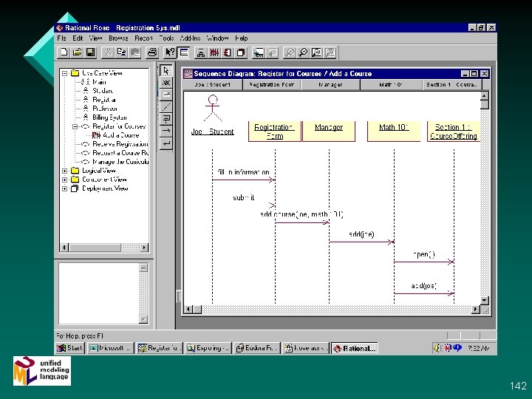This screenshot has width=532, height=399.
Task: Click the volume speaker tray icon
Action: click(x=437, y=348)
